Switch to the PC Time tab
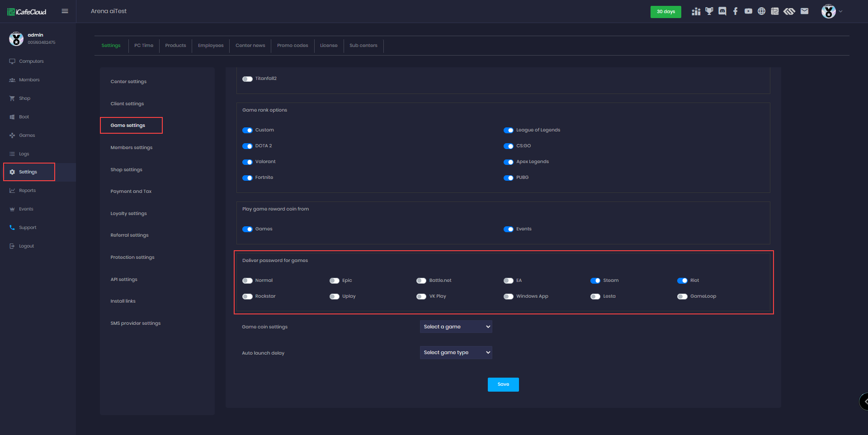The image size is (868, 435). point(144,46)
